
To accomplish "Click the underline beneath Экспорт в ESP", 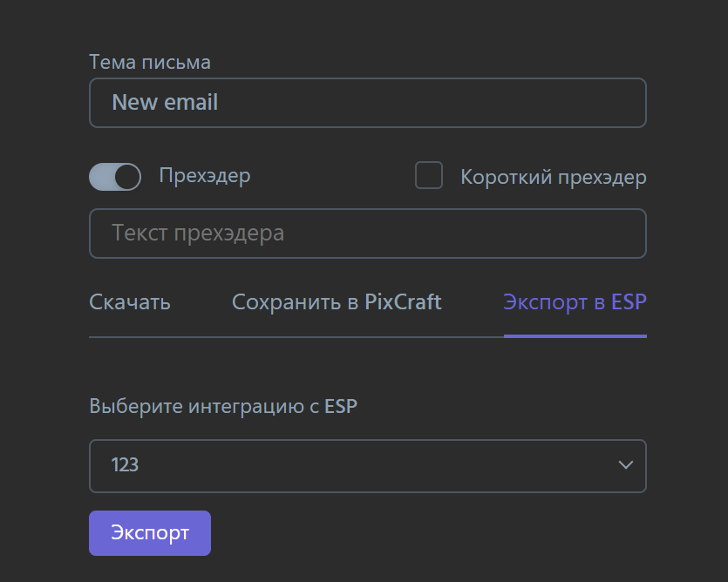I will (575, 335).
